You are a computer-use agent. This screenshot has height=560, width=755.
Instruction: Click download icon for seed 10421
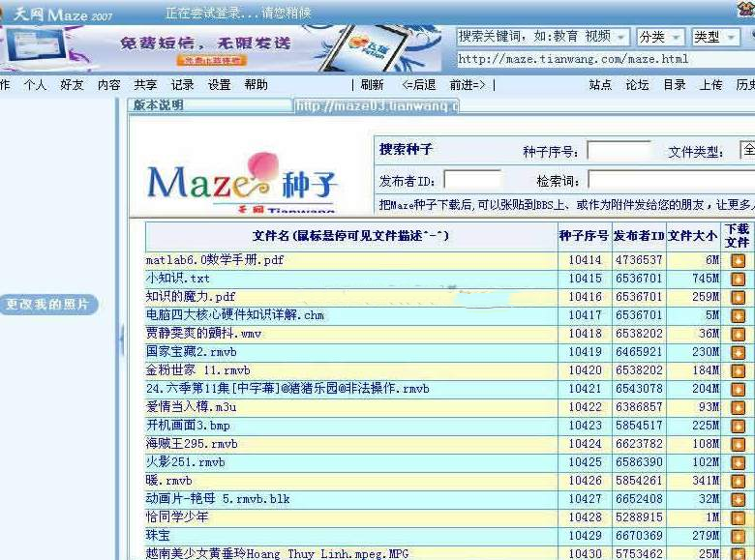(x=738, y=389)
